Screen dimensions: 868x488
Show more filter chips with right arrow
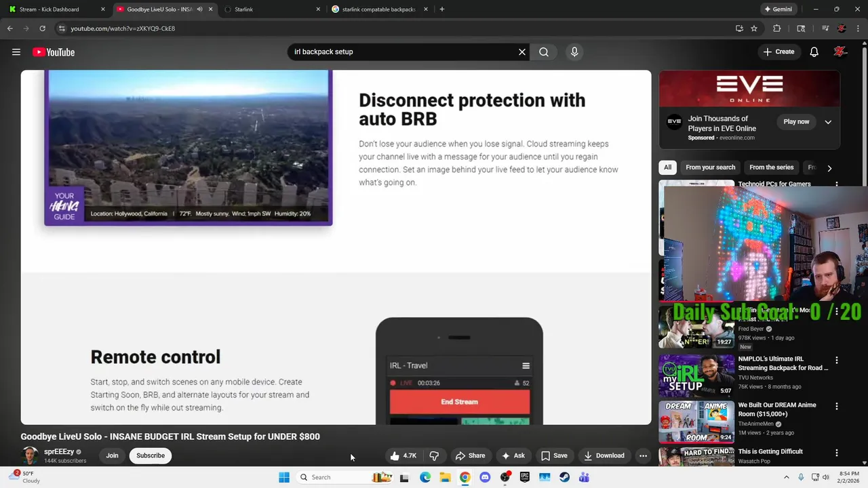click(x=829, y=168)
